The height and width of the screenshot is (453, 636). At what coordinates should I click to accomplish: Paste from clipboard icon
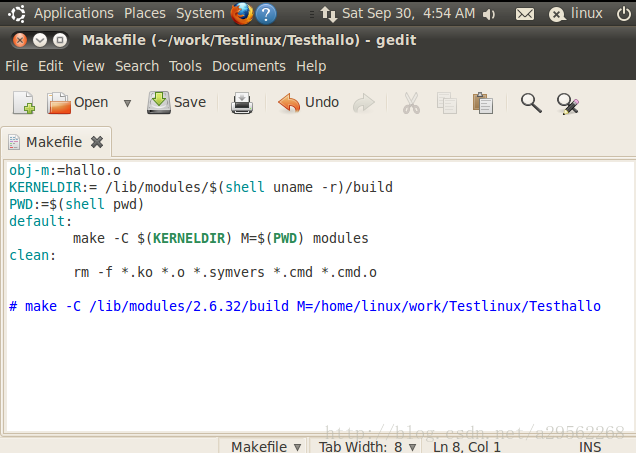point(483,103)
